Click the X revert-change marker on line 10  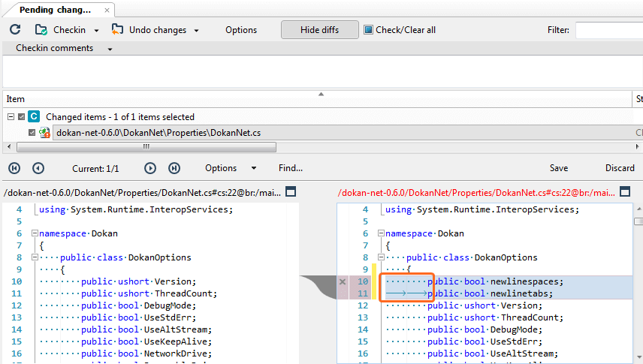point(343,281)
